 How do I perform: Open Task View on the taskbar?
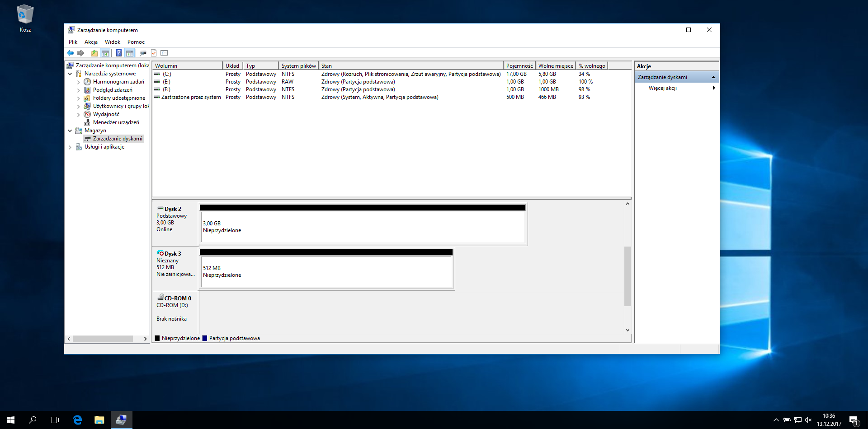54,420
